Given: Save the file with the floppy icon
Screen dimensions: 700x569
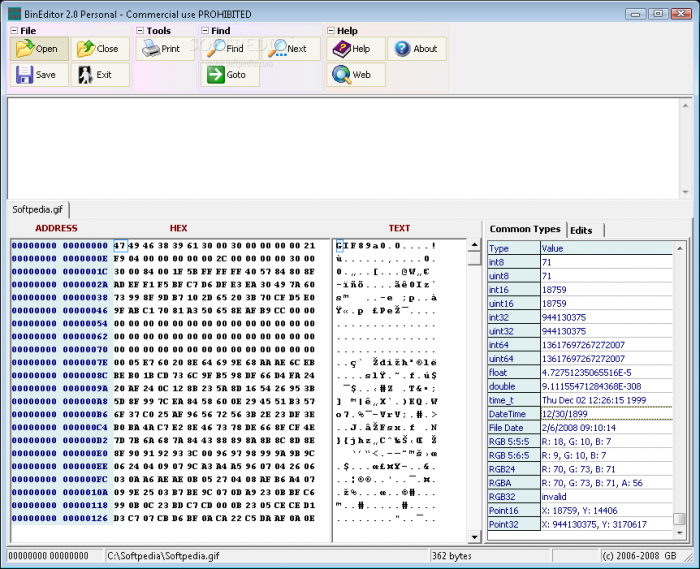Looking at the screenshot, I should tap(25, 75).
